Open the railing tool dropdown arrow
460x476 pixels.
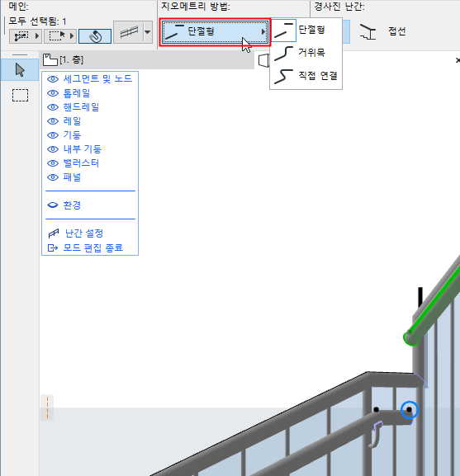(148, 32)
